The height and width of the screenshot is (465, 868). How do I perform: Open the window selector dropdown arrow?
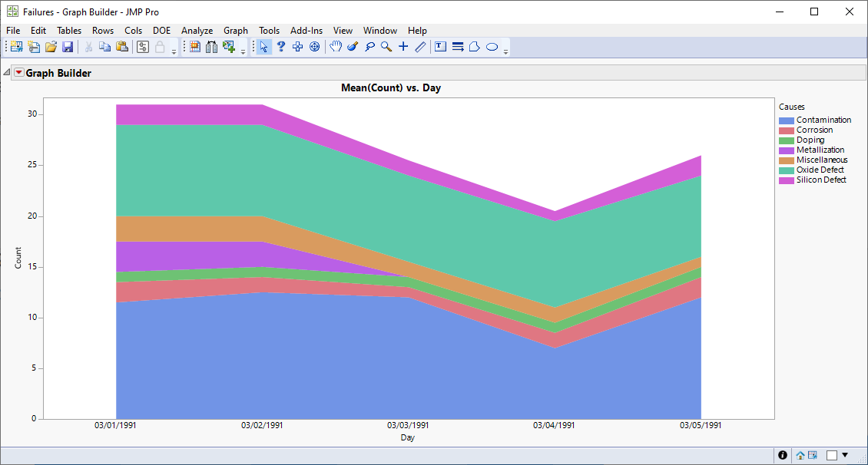[845, 455]
